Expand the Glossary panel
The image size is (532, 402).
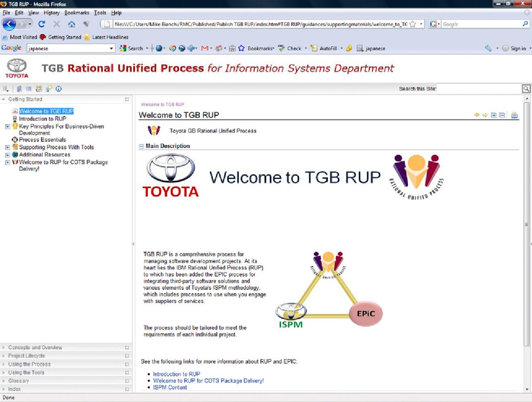(66, 381)
